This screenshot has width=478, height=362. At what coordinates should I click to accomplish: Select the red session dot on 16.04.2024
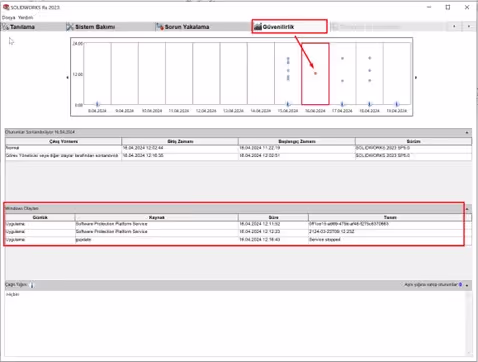tap(315, 73)
